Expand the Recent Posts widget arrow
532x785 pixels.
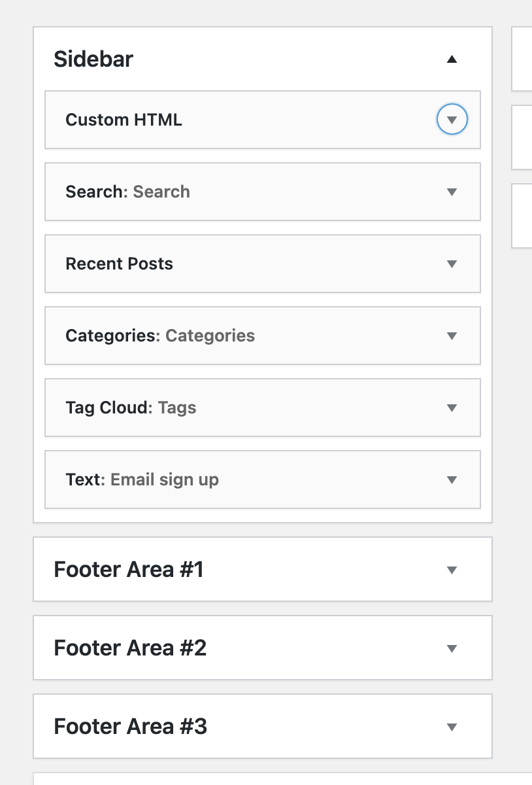452,264
